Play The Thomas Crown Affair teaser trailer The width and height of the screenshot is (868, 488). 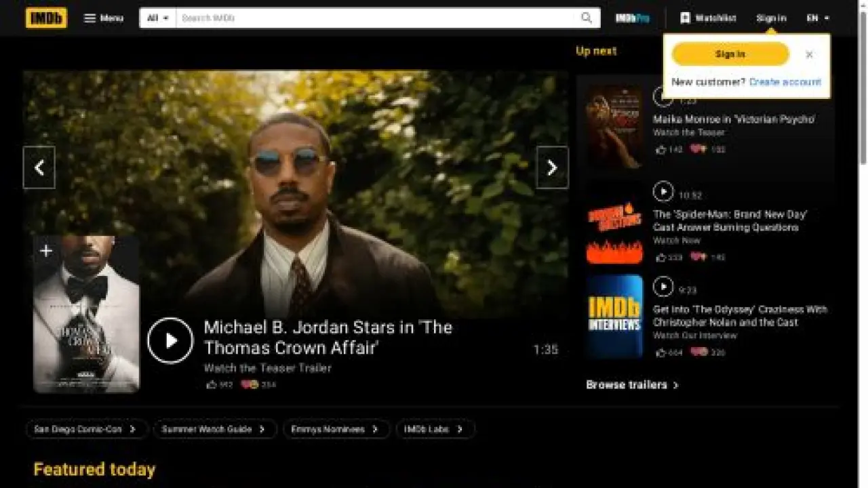[x=170, y=340]
